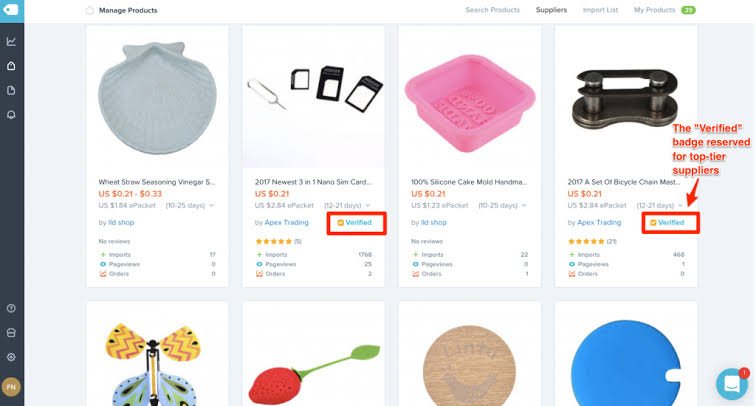Click the archive box icon above settings gear
This screenshot has height=406, width=756.
11,332
